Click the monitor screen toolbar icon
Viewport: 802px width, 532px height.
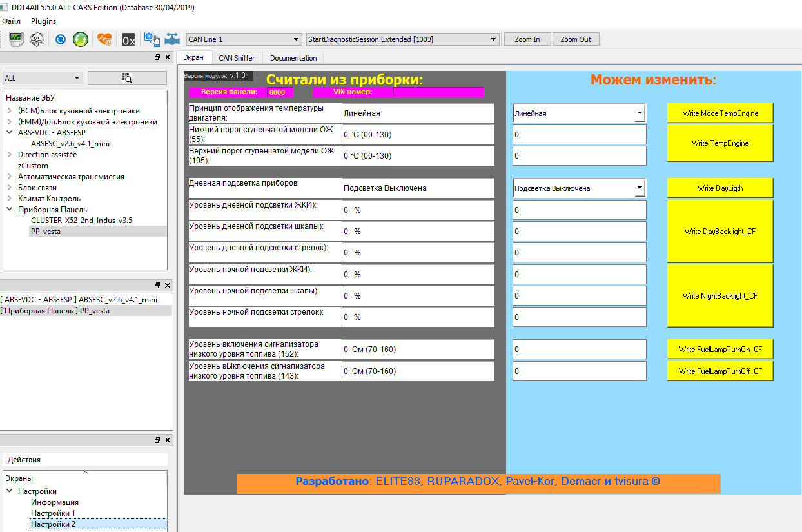[x=16, y=39]
